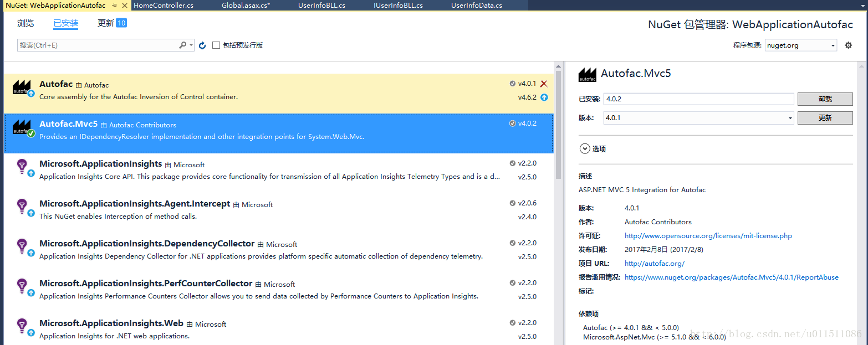Select Microsoft.ApplicationInsights.DependencyCollector package name
This screenshot has height=345, width=868.
pyautogui.click(x=147, y=244)
